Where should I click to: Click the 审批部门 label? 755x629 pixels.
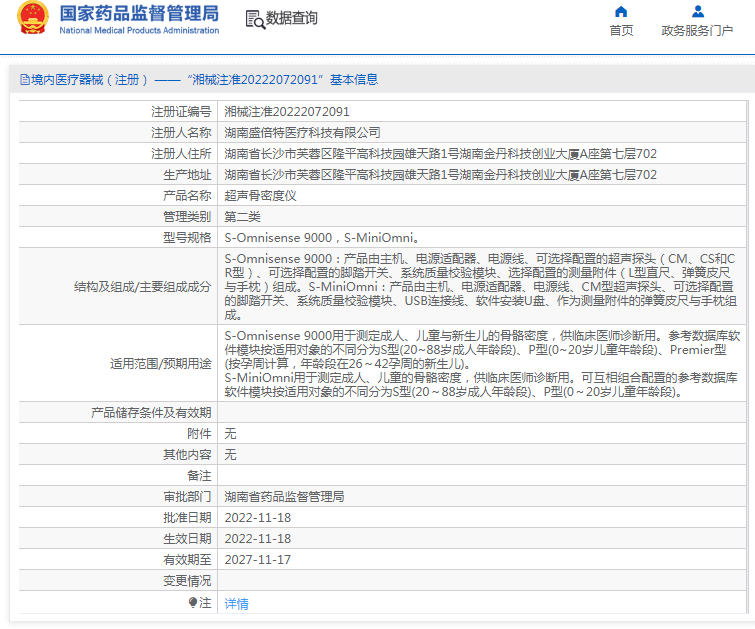pyautogui.click(x=187, y=497)
